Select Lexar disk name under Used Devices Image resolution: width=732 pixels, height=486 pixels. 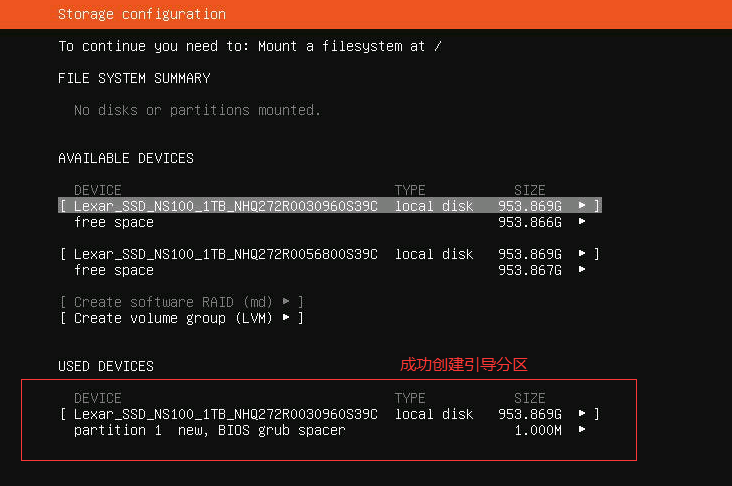pyautogui.click(x=225, y=414)
